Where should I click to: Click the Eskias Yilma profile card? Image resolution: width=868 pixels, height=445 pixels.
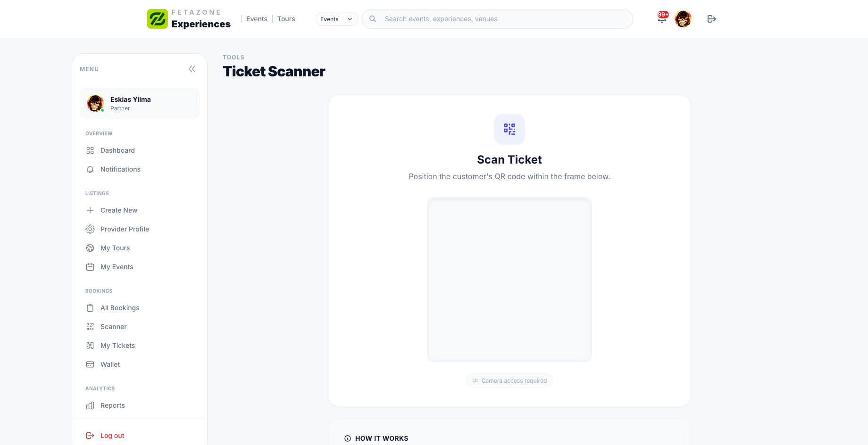(x=140, y=103)
